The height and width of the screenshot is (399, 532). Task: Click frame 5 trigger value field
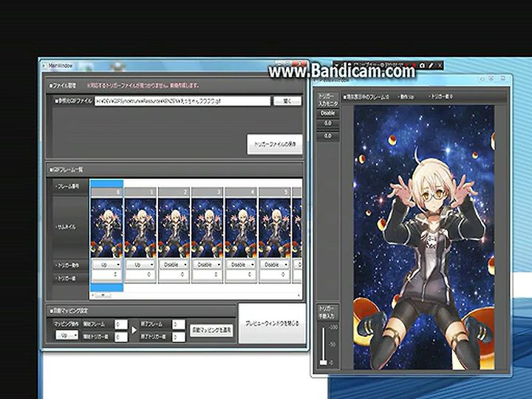(275, 274)
